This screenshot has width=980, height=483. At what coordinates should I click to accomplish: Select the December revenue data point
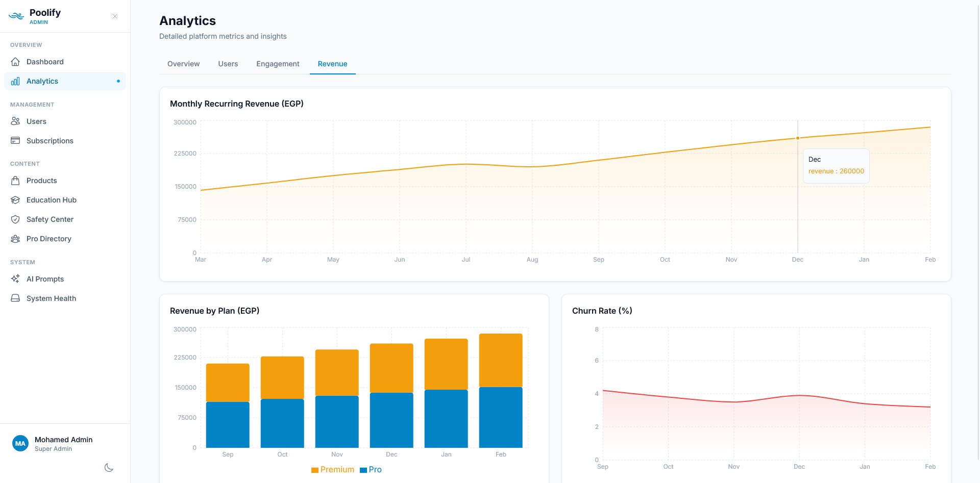click(x=797, y=138)
